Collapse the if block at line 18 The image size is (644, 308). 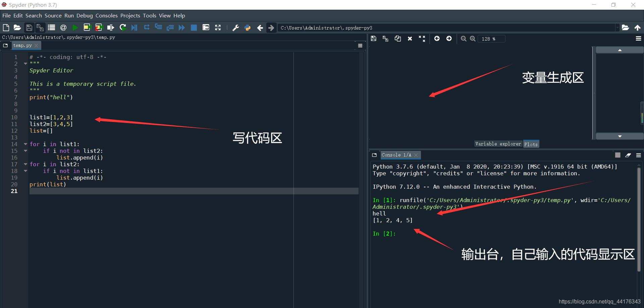pos(25,171)
